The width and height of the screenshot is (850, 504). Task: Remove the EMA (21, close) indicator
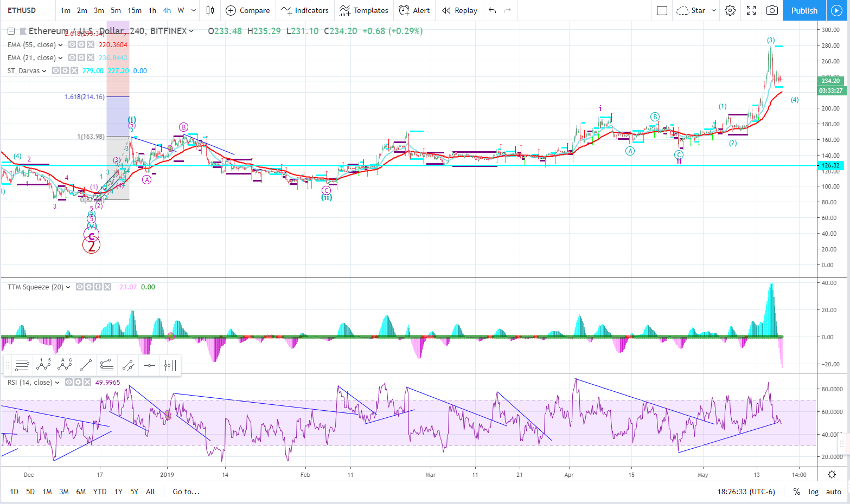(x=91, y=57)
